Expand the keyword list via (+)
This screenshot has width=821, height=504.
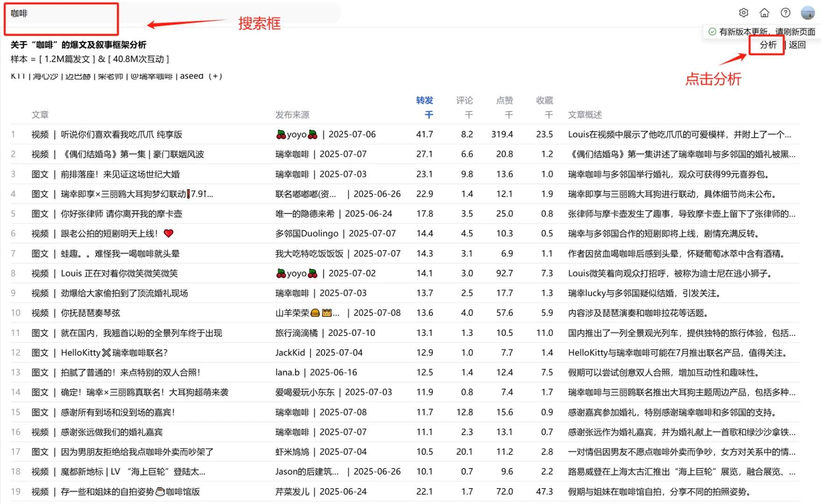pos(217,76)
